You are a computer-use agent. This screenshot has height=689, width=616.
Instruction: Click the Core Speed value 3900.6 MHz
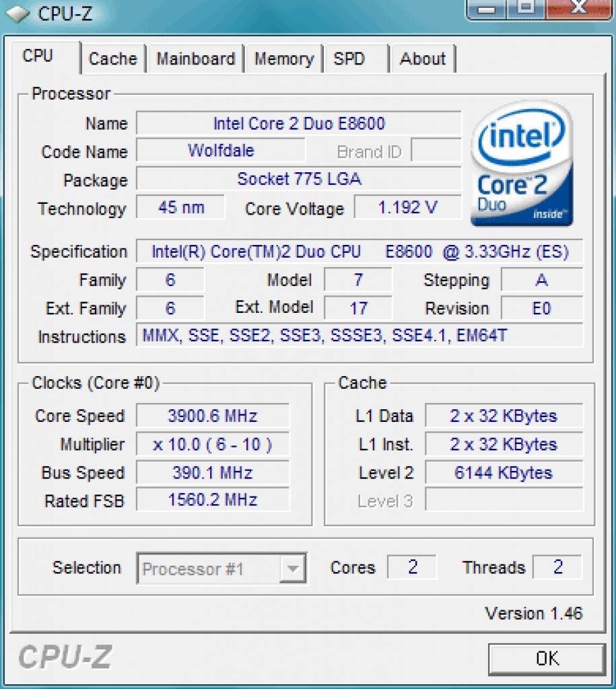(213, 416)
